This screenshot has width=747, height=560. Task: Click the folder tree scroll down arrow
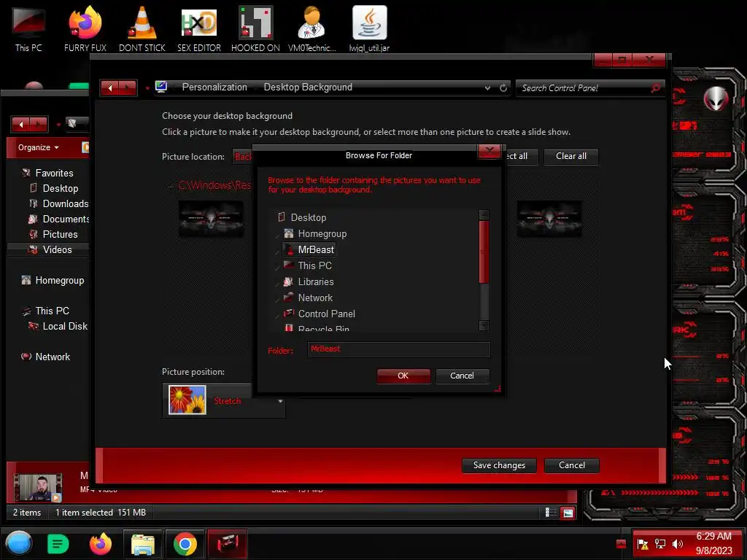coord(484,326)
